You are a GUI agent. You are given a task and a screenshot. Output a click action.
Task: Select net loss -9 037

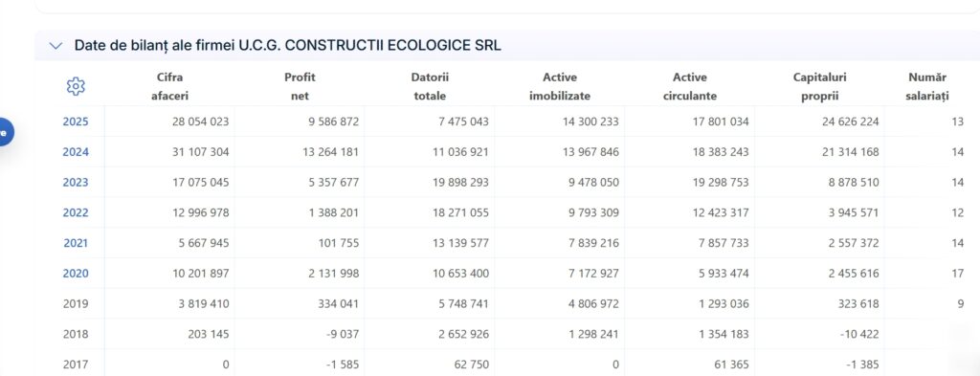pos(344,334)
